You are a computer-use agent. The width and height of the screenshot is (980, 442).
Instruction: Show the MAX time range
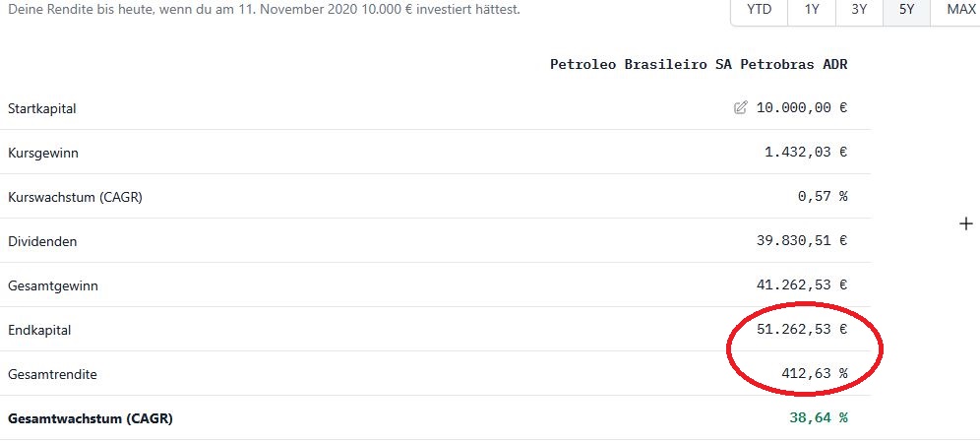[960, 10]
